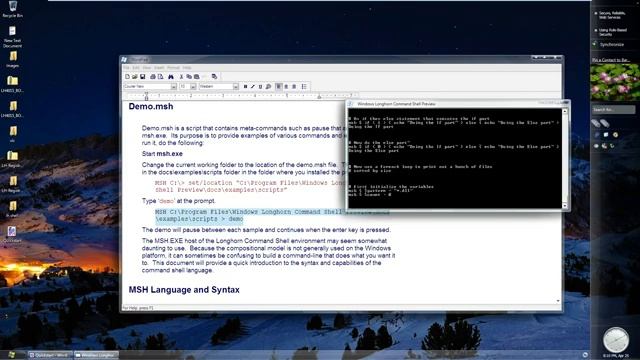Click the tray icon left of clock
The image size is (640, 360).
(585, 355)
